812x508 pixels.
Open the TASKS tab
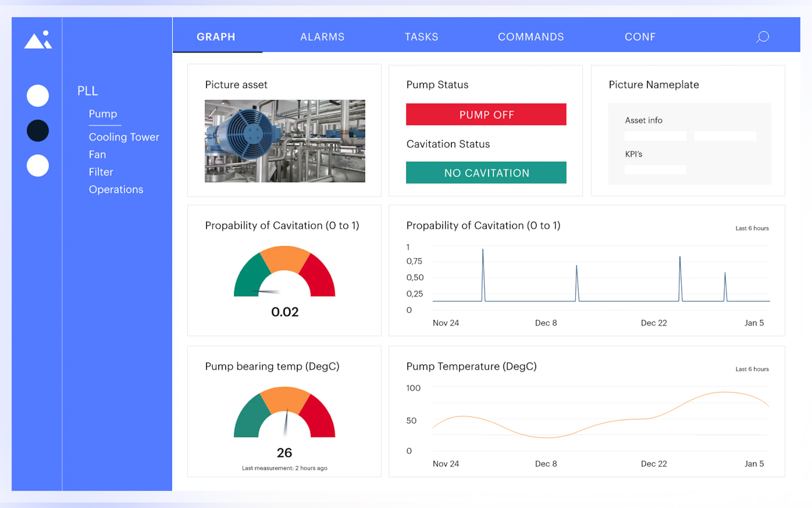[x=421, y=36]
